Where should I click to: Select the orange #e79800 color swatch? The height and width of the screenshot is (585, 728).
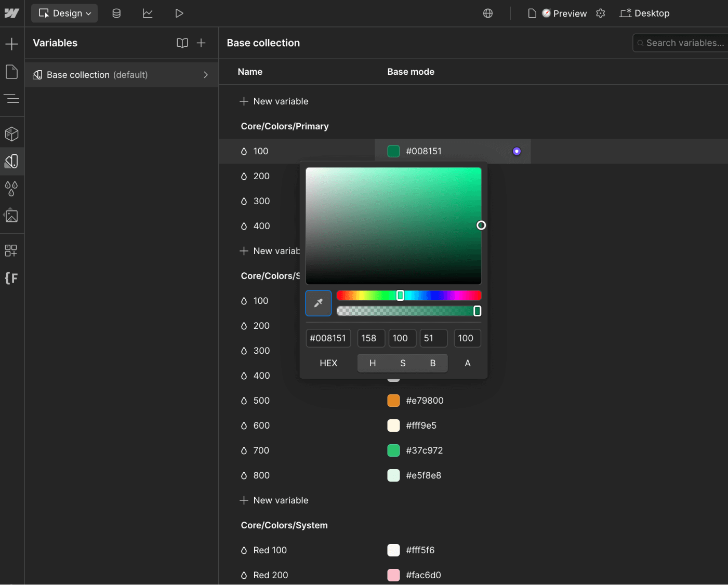[x=393, y=401]
